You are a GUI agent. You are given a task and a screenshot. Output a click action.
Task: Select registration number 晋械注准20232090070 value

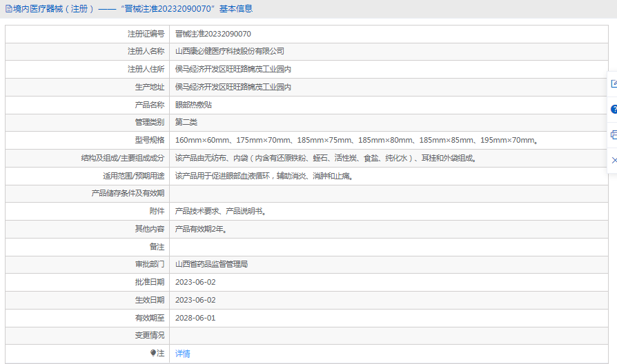[213, 34]
